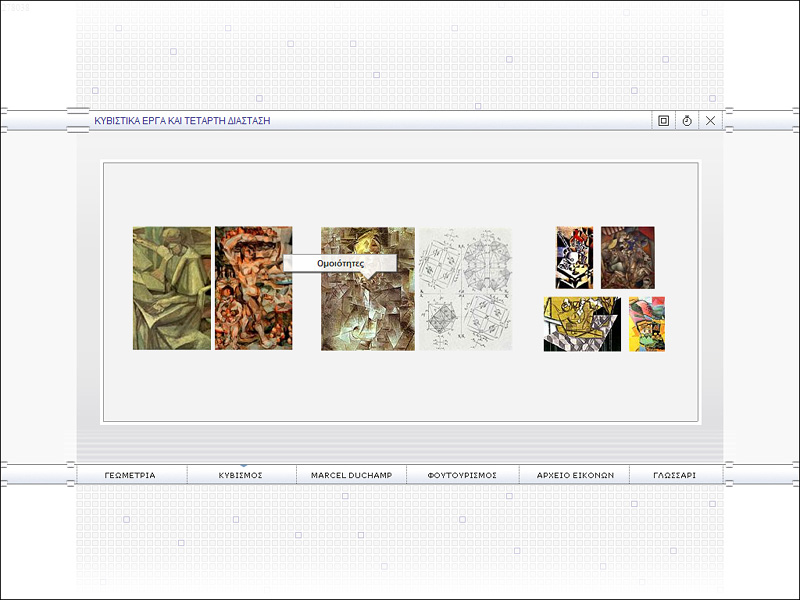The height and width of the screenshot is (600, 800).
Task: Click the Ομοιότητες tooltip label
Action: point(340,264)
